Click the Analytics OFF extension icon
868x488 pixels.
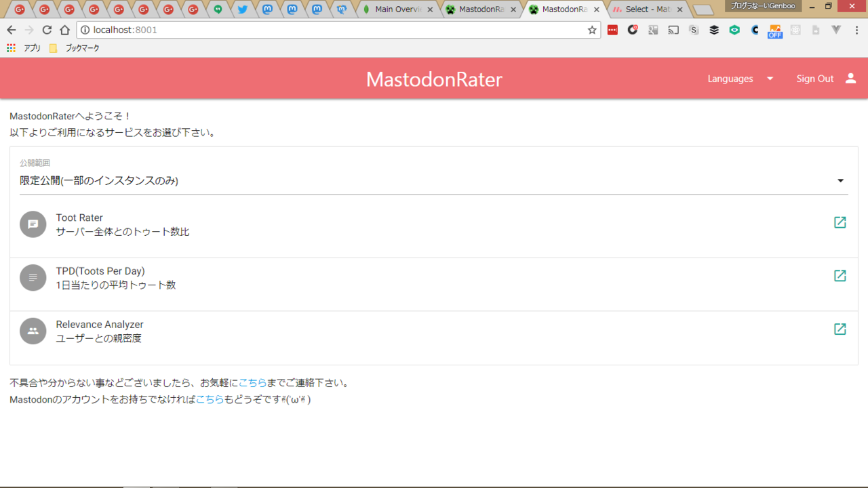tap(775, 31)
